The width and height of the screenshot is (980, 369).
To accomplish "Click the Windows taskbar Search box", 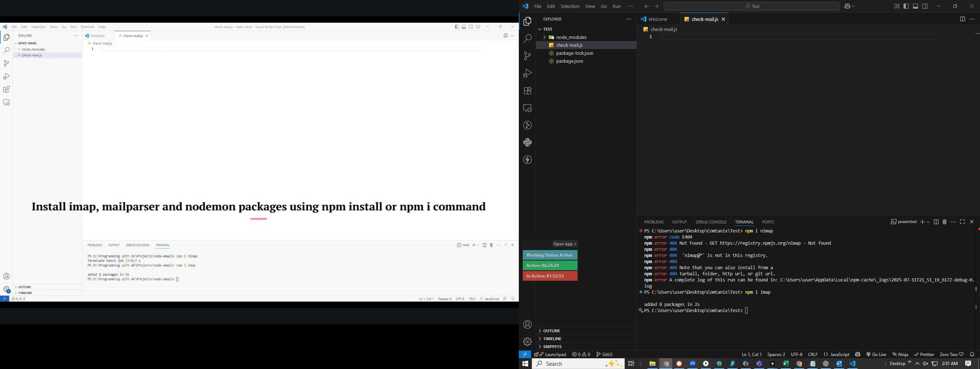I will click(x=578, y=364).
